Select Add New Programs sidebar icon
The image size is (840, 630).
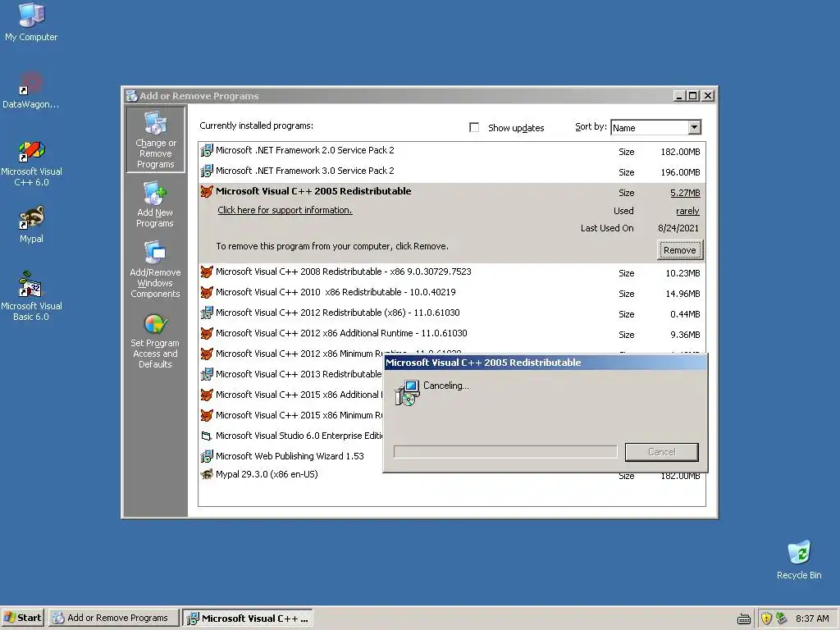click(155, 204)
